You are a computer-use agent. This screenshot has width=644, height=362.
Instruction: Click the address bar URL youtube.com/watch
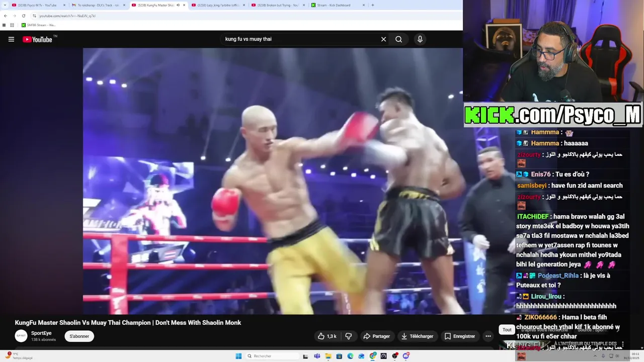[67, 16]
